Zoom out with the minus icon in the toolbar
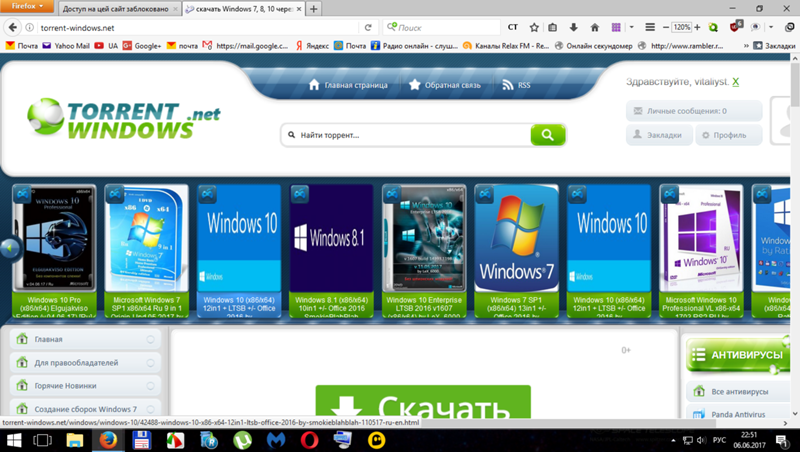This screenshot has width=800, height=452. [666, 27]
